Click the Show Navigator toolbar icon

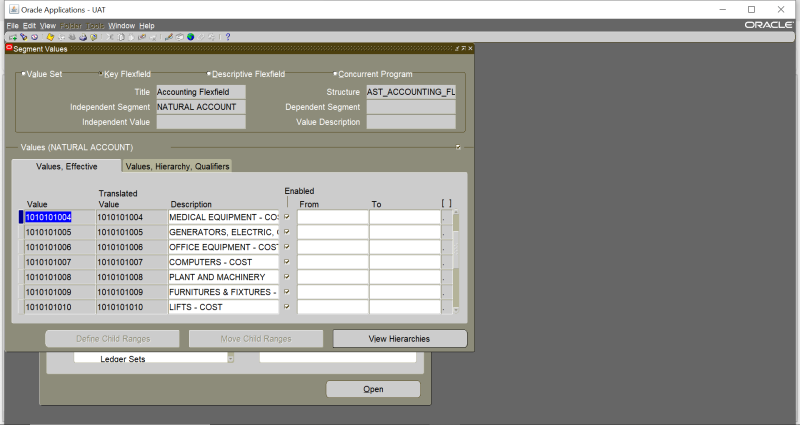coord(34,37)
